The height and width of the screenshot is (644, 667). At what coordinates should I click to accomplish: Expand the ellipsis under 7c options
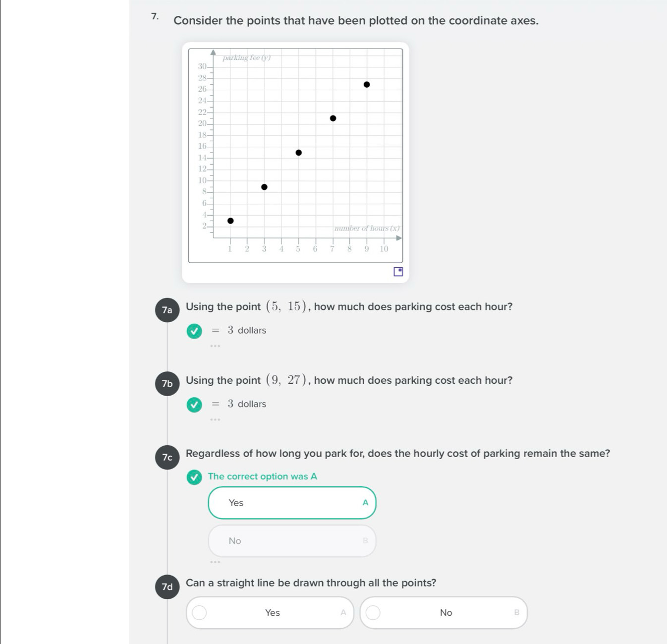215,562
